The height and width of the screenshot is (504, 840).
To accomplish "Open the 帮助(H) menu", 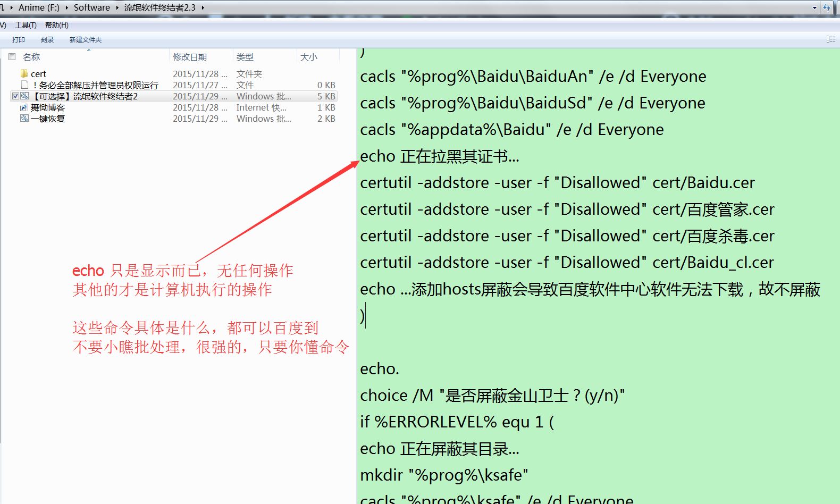I will 57,25.
